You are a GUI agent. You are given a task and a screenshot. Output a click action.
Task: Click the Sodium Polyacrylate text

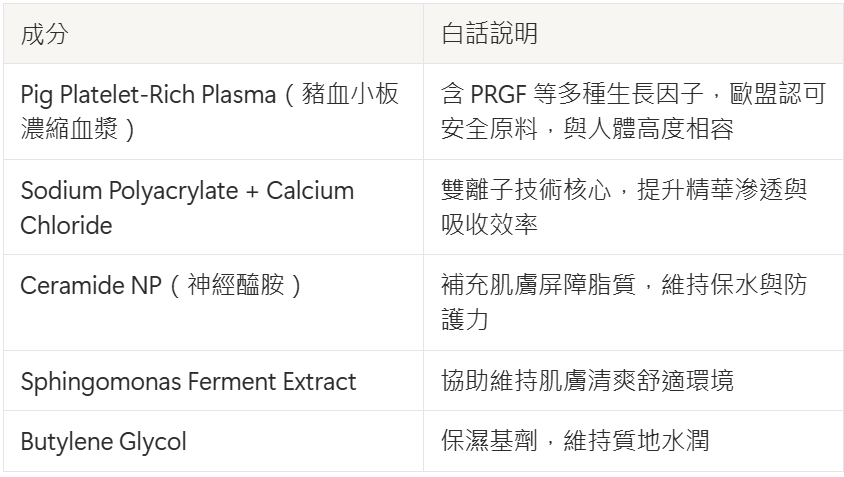pos(124,191)
